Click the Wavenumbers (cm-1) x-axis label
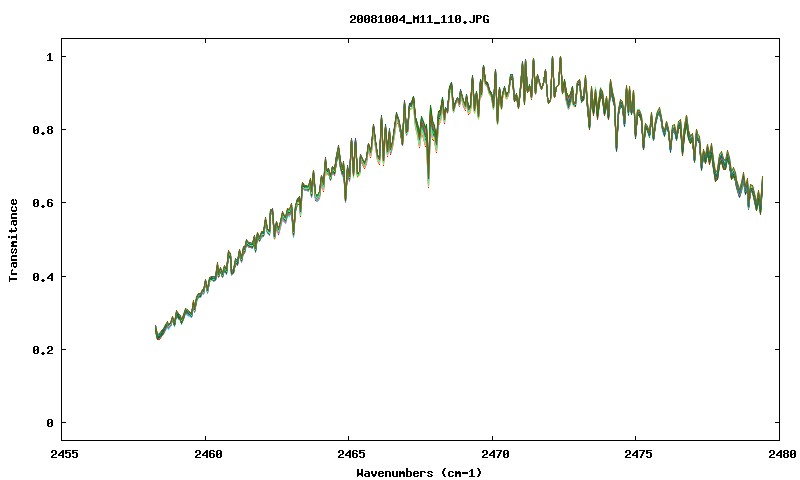 [419, 473]
